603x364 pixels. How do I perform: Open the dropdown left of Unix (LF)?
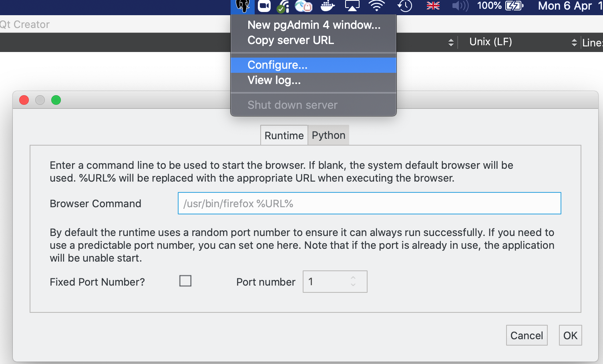point(451,42)
